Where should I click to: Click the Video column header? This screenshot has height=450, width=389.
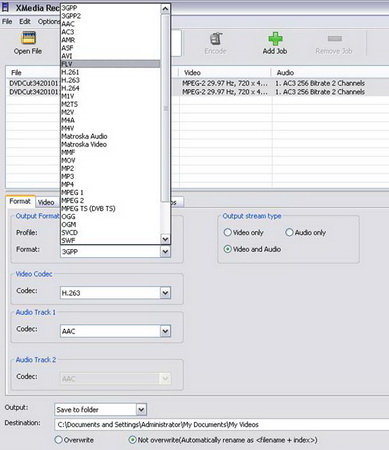point(225,73)
